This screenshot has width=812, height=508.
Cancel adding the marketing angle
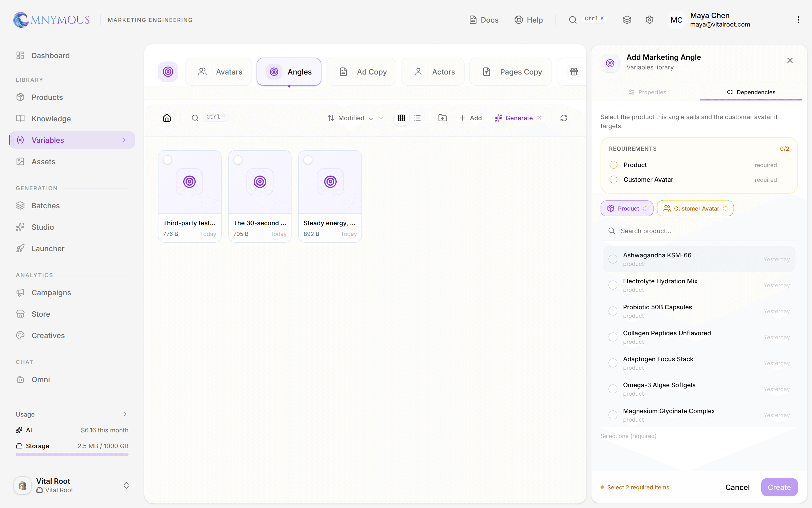[x=737, y=487]
